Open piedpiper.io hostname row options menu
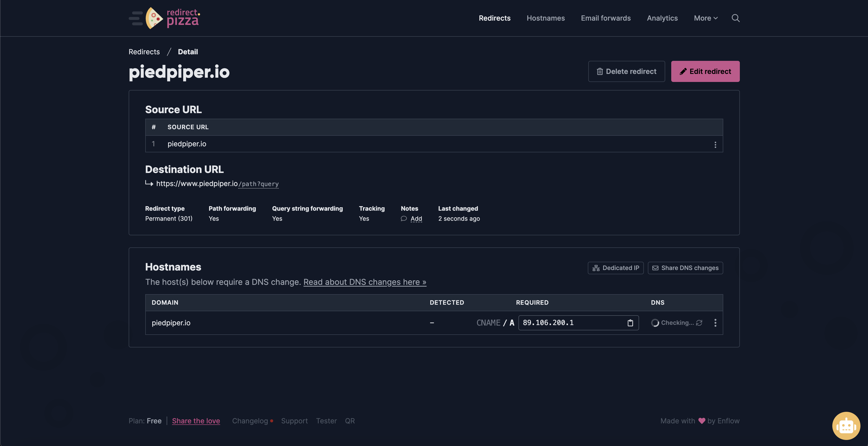868x446 pixels. (x=715, y=323)
